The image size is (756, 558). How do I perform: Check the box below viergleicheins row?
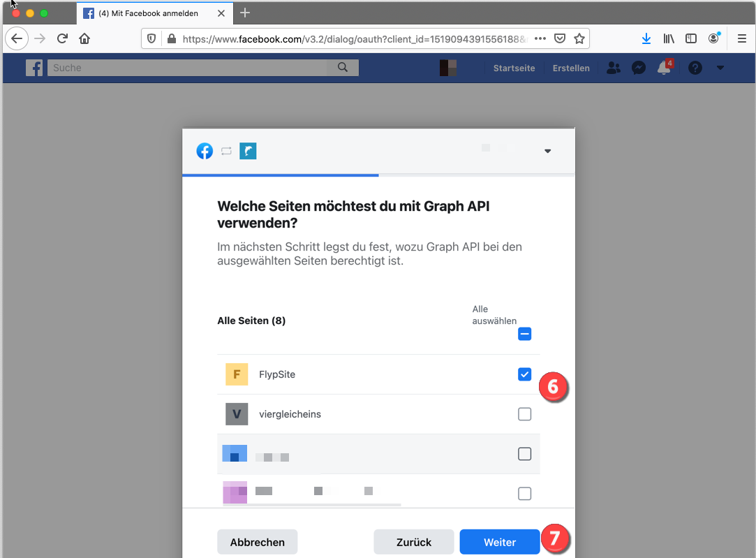524,454
